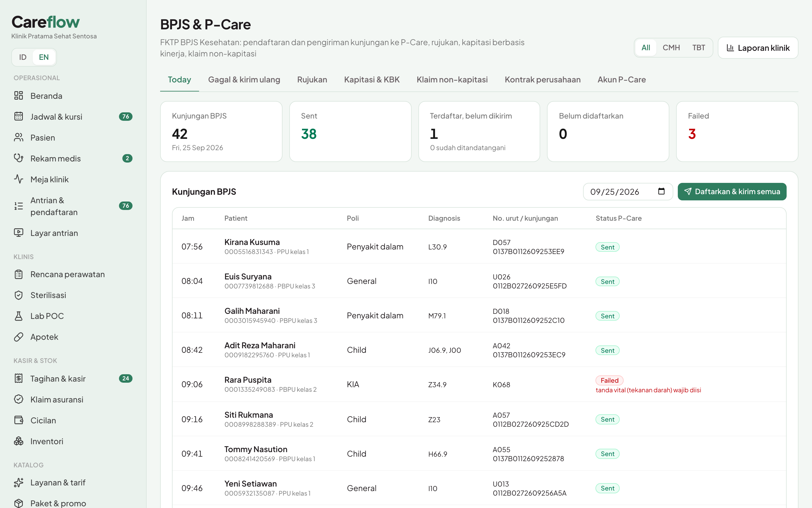
Task: Open Pasien people icon
Action: [x=18, y=137]
